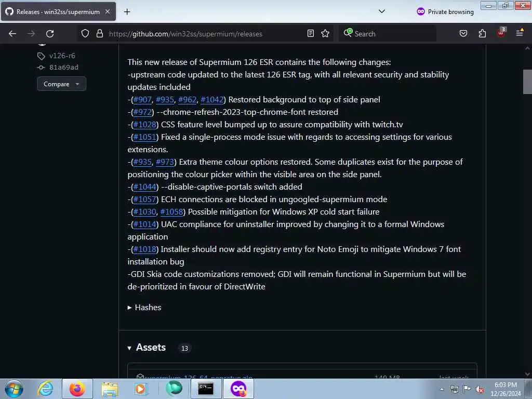Open issue #973 link
This screenshot has width=532, height=399.
(x=165, y=162)
